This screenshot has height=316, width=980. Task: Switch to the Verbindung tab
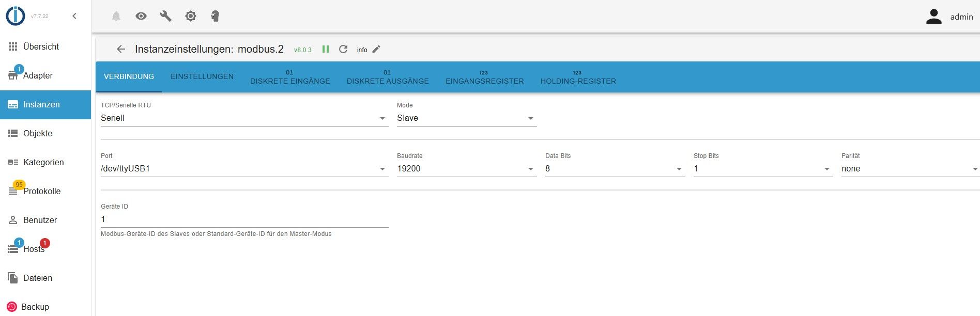pos(129,76)
